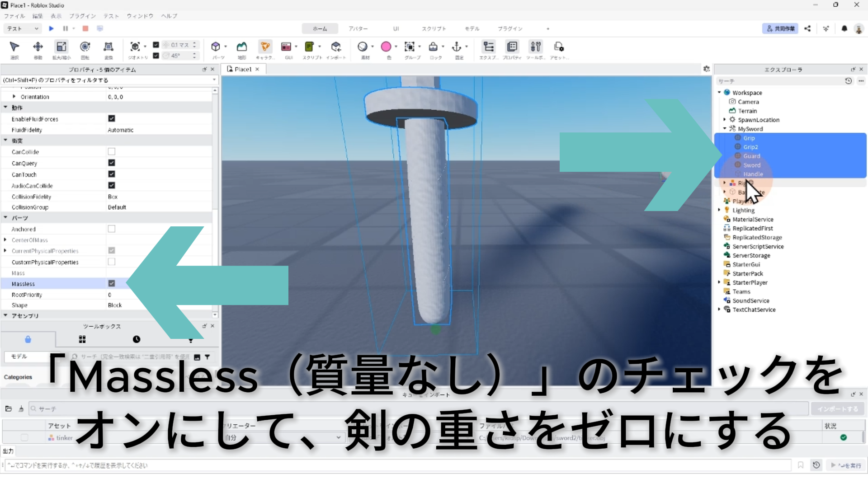Screen dimensions: 868x488
Task: Uncheck the Massless checkbox
Action: coord(112,283)
